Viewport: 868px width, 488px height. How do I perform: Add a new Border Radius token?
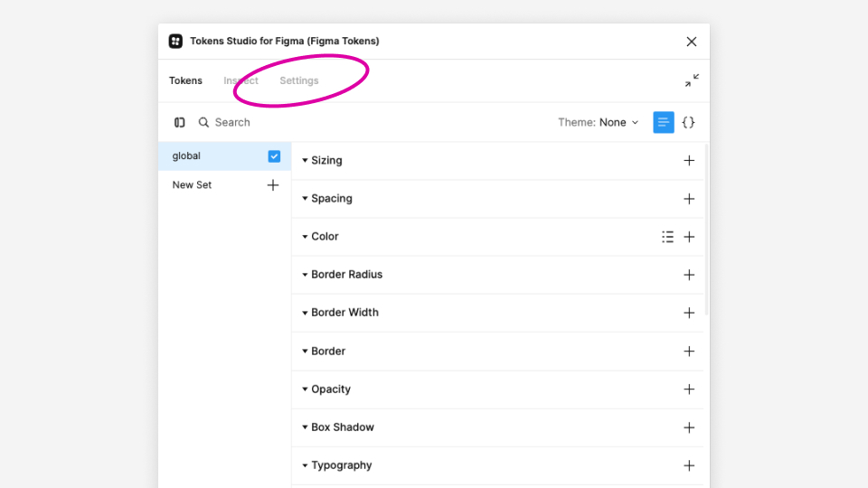689,275
